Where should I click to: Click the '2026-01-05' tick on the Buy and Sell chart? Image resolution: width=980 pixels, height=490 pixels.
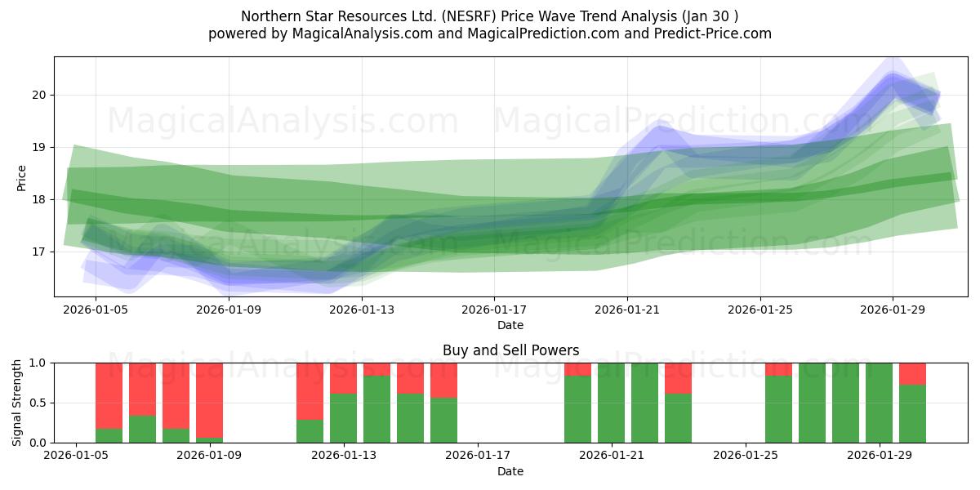tap(76, 456)
